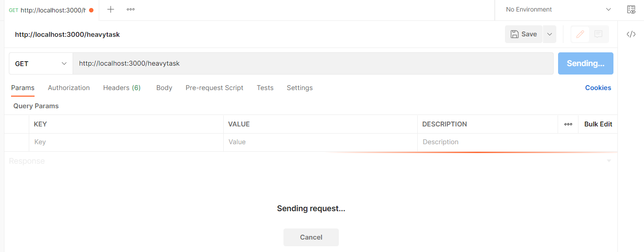This screenshot has width=644, height=252.
Task: Open the Save options dropdown arrow
Action: tap(550, 34)
